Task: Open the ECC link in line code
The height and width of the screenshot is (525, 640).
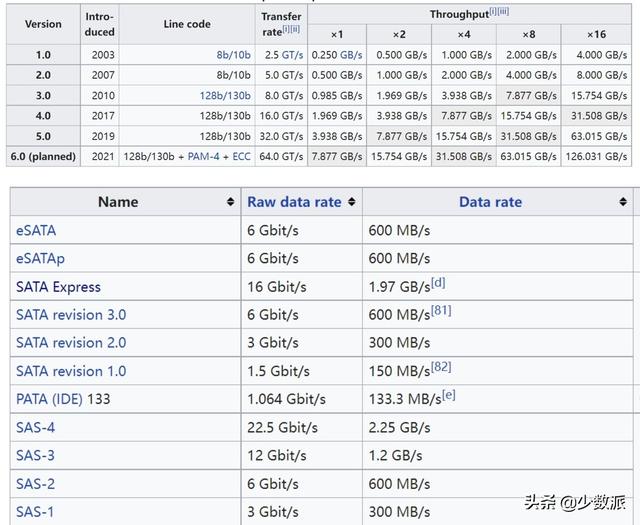Action: 240,155
